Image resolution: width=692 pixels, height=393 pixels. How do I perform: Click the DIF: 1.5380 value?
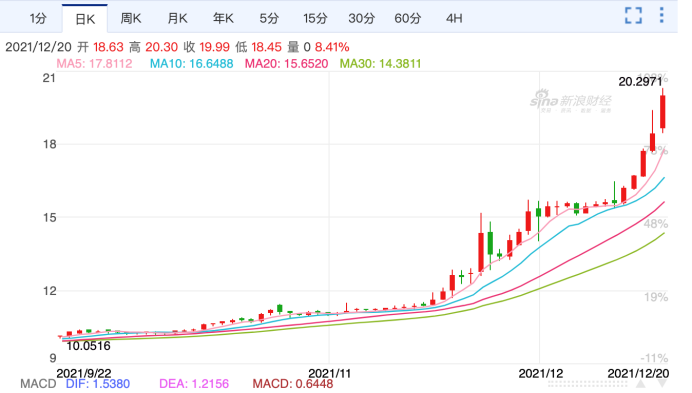pos(98,384)
